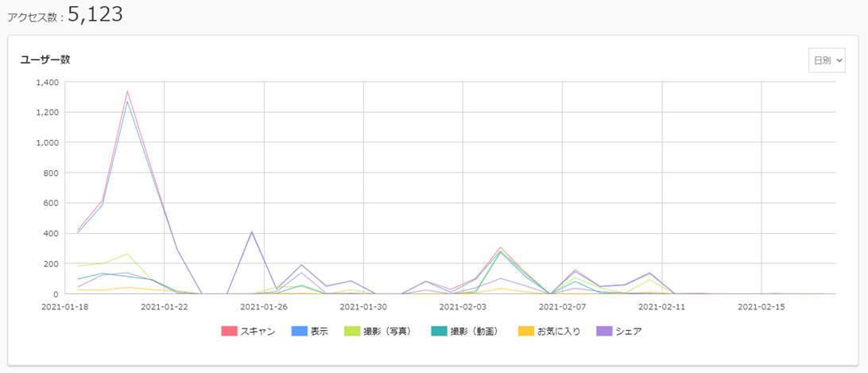Image resolution: width=868 pixels, height=373 pixels.
Task: Click the teal 撮影（動画） legend swatch
Action: (440, 332)
